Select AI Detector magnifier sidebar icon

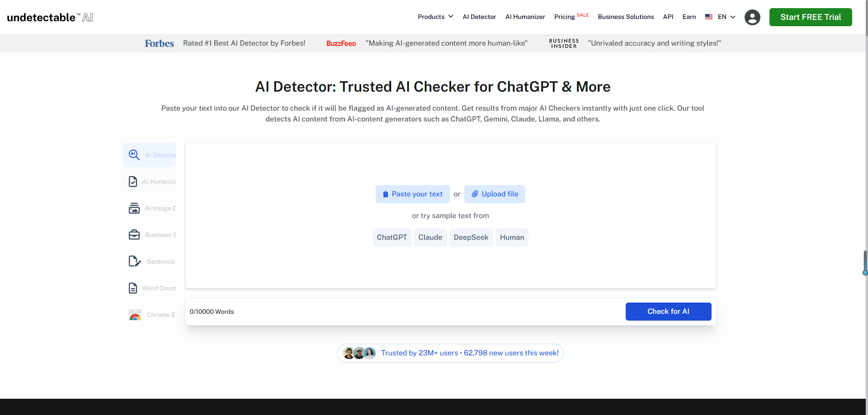coord(134,155)
